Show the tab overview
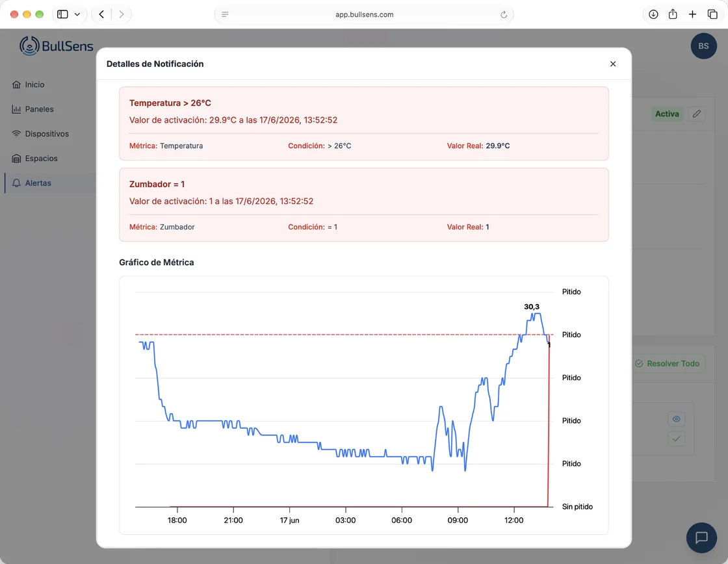728x564 pixels. [x=712, y=14]
